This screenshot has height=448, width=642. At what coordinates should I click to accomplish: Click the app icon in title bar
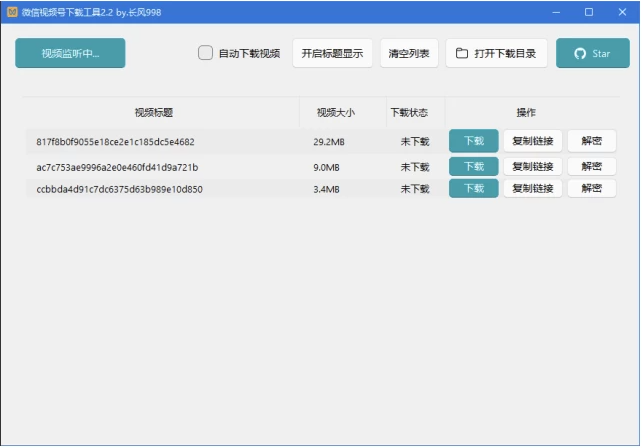[x=11, y=12]
